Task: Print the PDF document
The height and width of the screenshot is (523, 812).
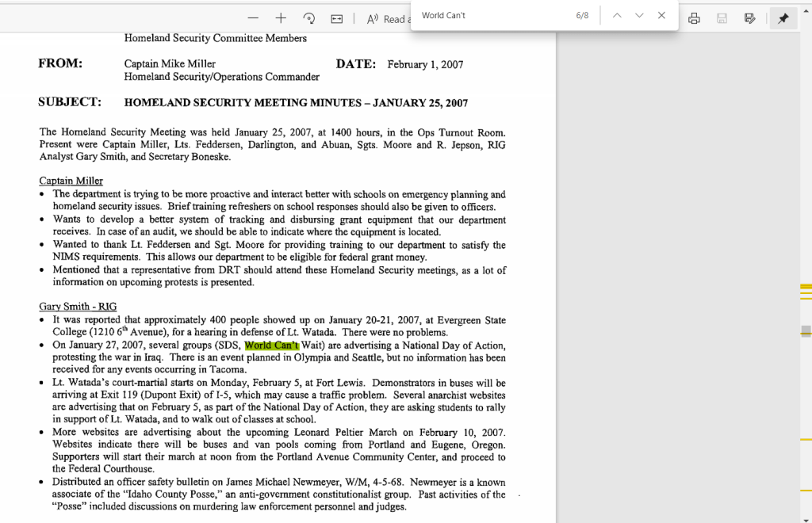Action: [695, 18]
